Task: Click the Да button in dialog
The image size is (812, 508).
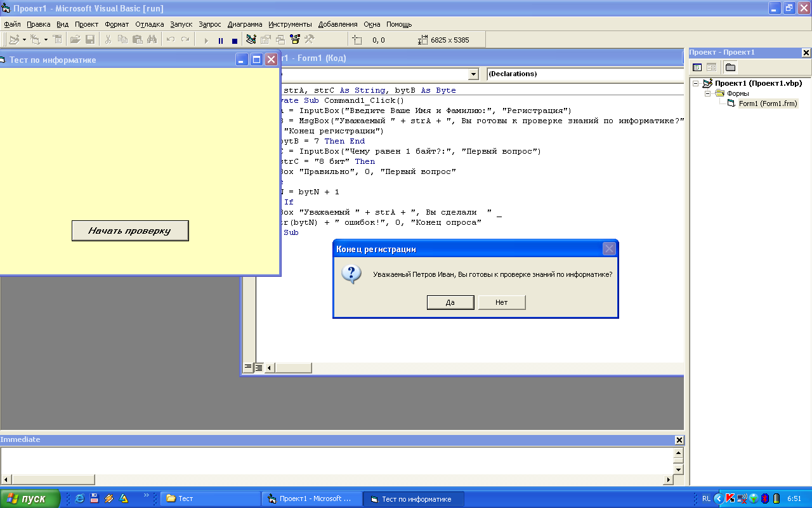Action: (450, 302)
